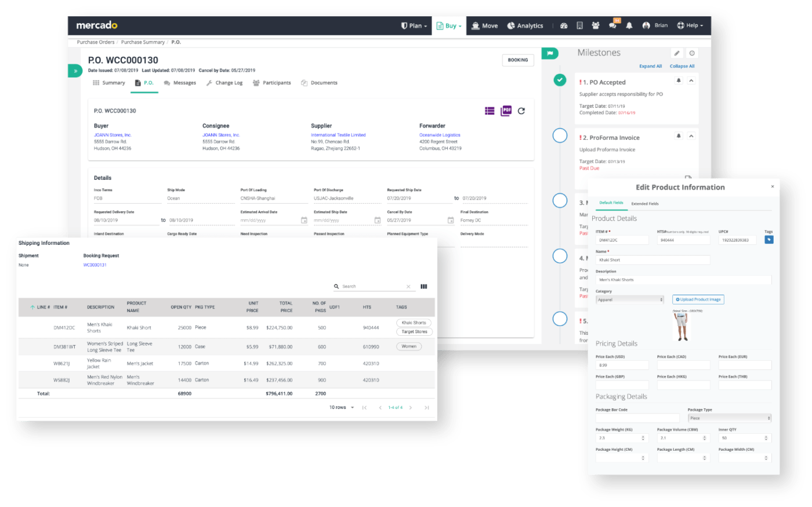Screen dimensions: 812x507
Task: Switch P.O. panel to list view icon
Action: pyautogui.click(x=490, y=111)
